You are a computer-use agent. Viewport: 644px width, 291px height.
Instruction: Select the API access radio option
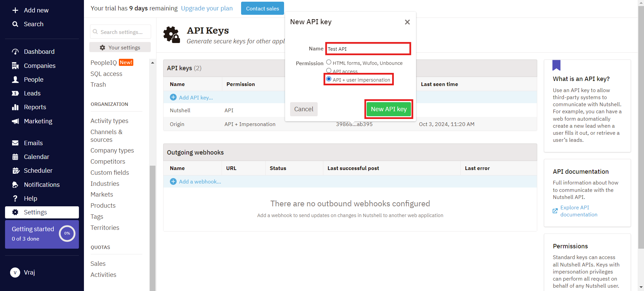pyautogui.click(x=329, y=71)
